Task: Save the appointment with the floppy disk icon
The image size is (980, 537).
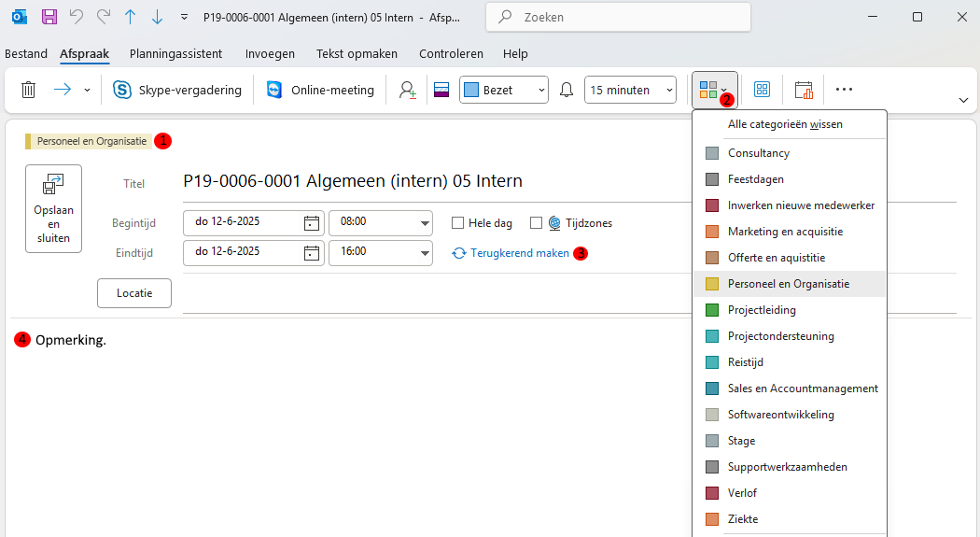Action: (49, 17)
